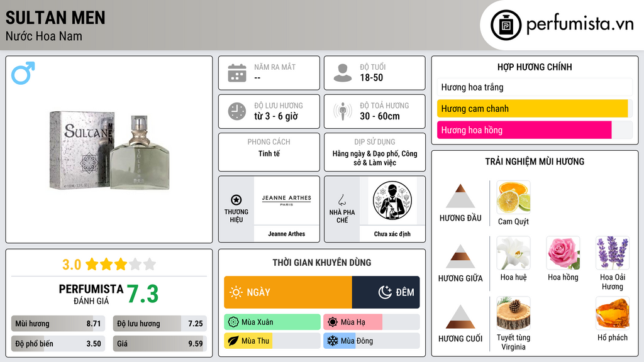Click the blue male gender symbol
Screen dimensions: 644x362
(x=23, y=73)
